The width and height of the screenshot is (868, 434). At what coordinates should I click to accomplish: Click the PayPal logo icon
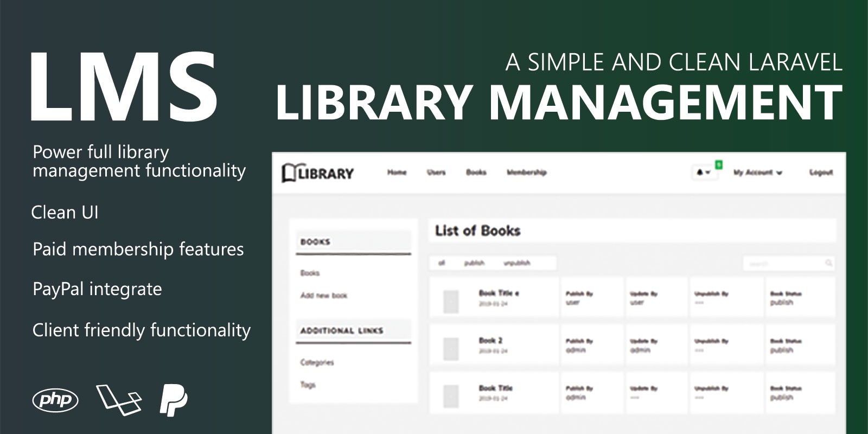pyautogui.click(x=174, y=400)
